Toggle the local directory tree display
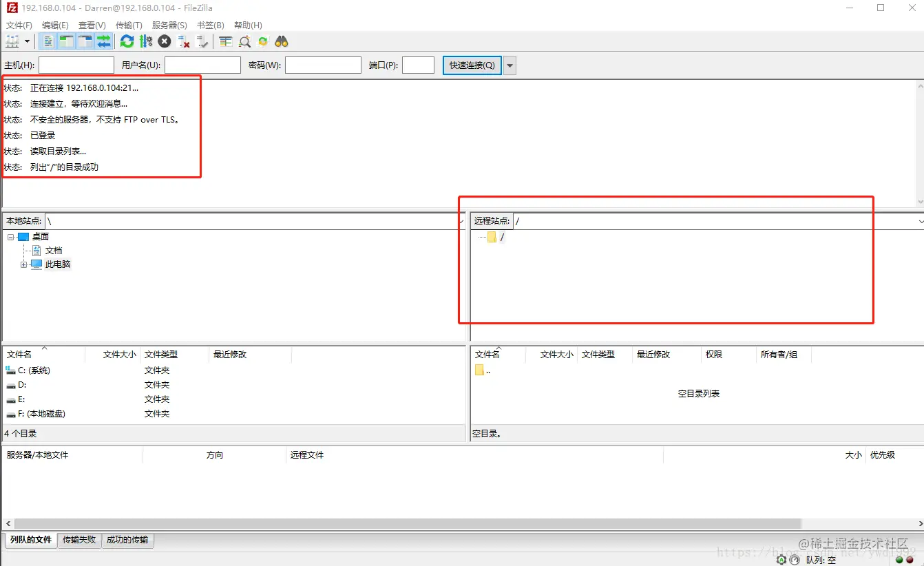Viewport: 924px width, 566px height. (66, 41)
